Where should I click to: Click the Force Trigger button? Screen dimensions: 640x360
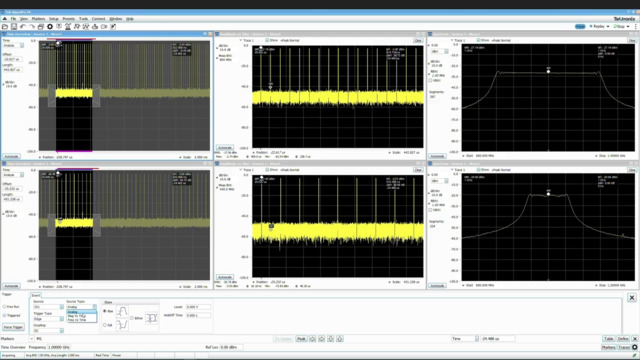(13, 327)
